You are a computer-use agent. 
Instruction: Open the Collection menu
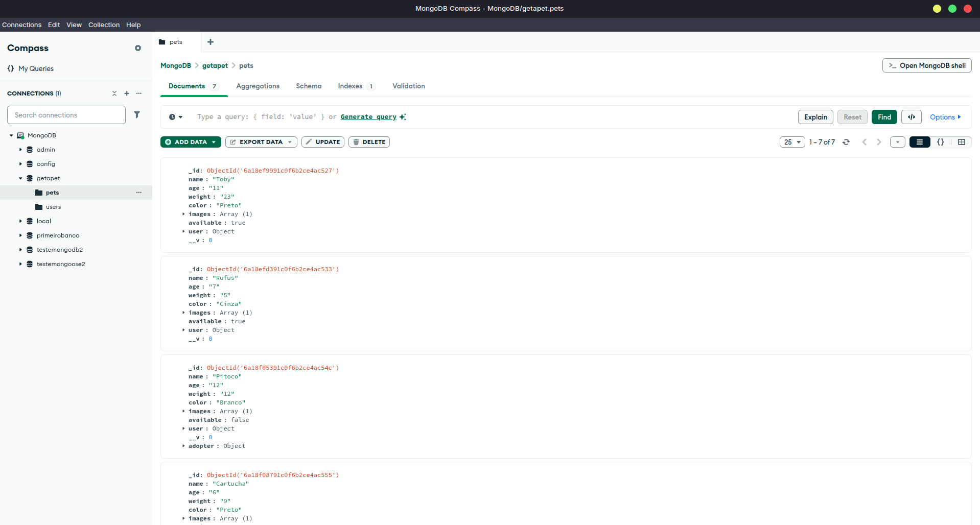[104, 25]
